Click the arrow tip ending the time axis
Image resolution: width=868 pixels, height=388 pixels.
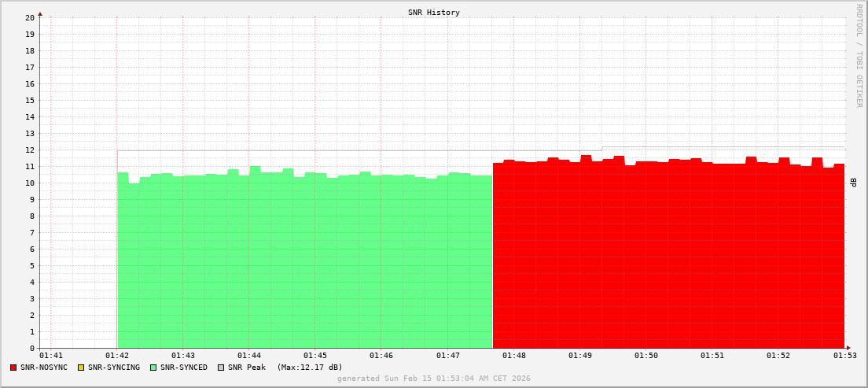tap(848, 348)
